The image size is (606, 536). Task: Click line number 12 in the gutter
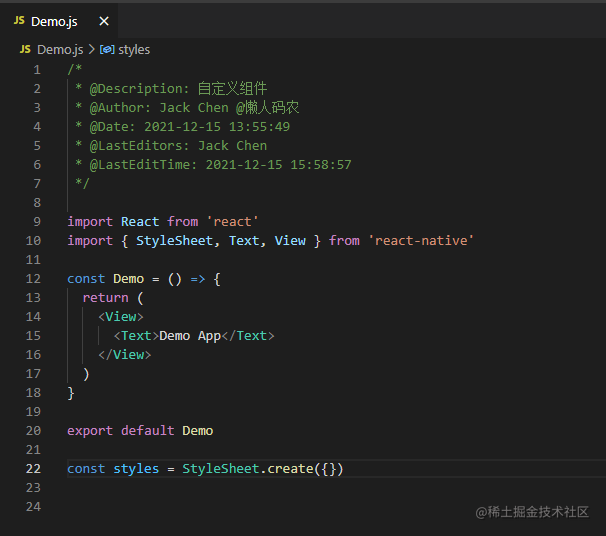click(33, 279)
